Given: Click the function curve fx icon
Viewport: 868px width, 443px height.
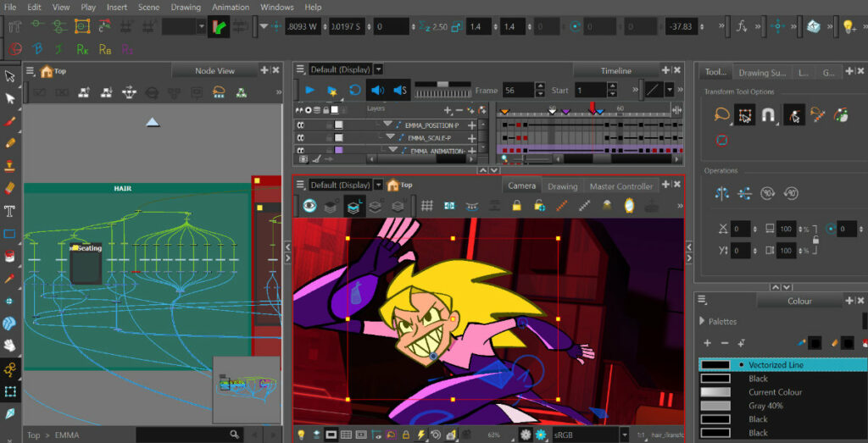Looking at the screenshot, I should (x=742, y=26).
